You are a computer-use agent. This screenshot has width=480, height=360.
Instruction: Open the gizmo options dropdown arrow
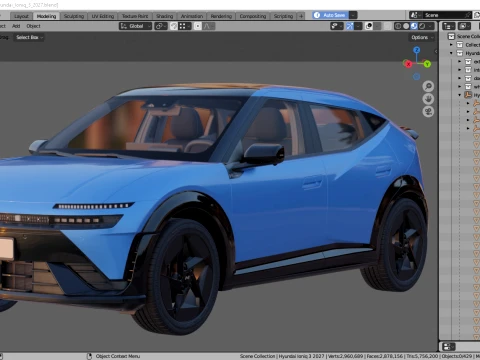[x=358, y=26]
